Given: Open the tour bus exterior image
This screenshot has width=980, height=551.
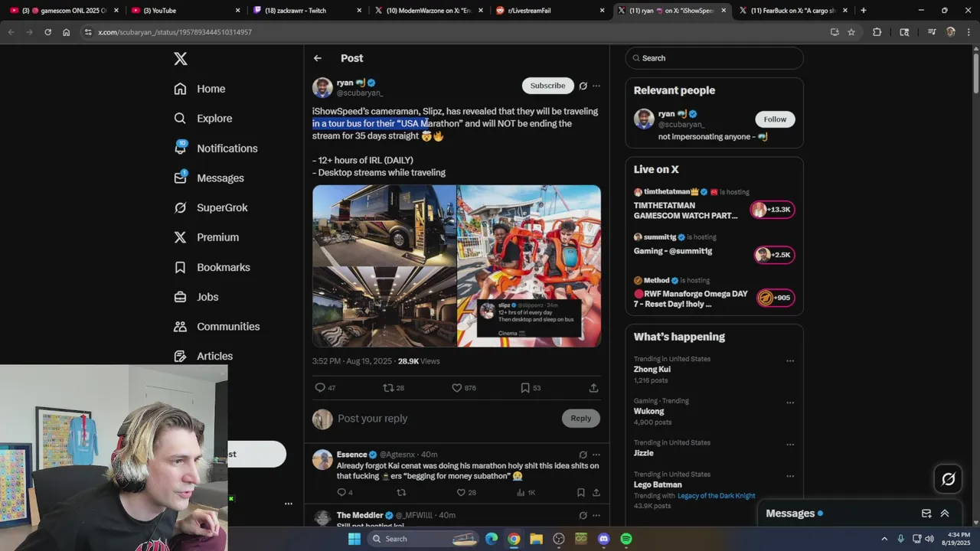Looking at the screenshot, I should pos(384,225).
